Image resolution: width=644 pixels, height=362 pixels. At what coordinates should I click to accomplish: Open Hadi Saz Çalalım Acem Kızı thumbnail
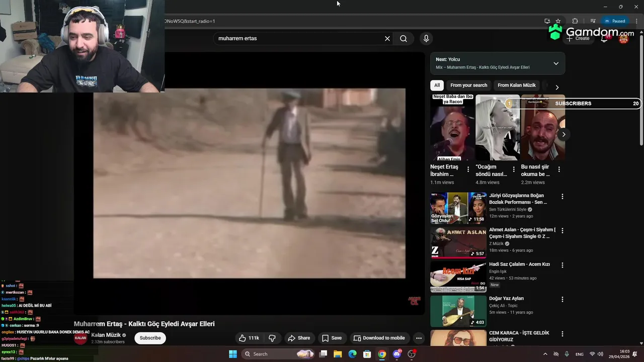tap(458, 277)
